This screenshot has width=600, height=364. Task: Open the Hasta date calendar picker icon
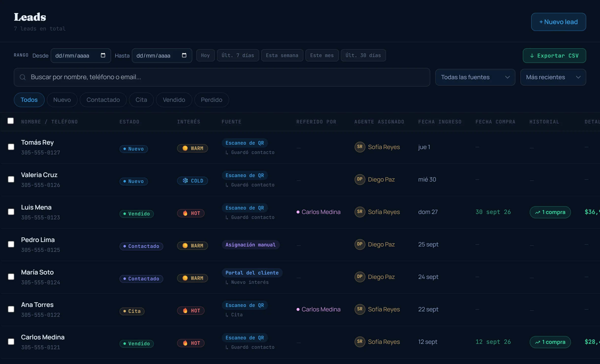tap(184, 55)
